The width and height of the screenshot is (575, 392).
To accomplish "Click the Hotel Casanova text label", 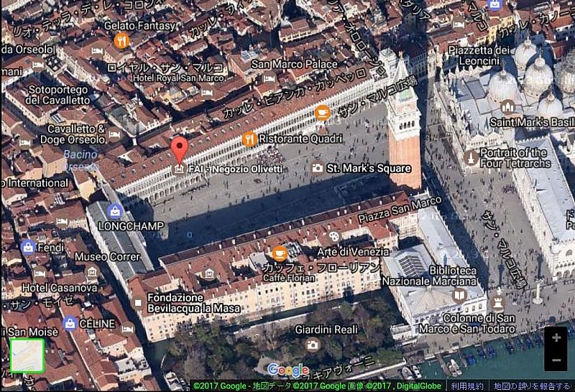I will coord(60,288).
